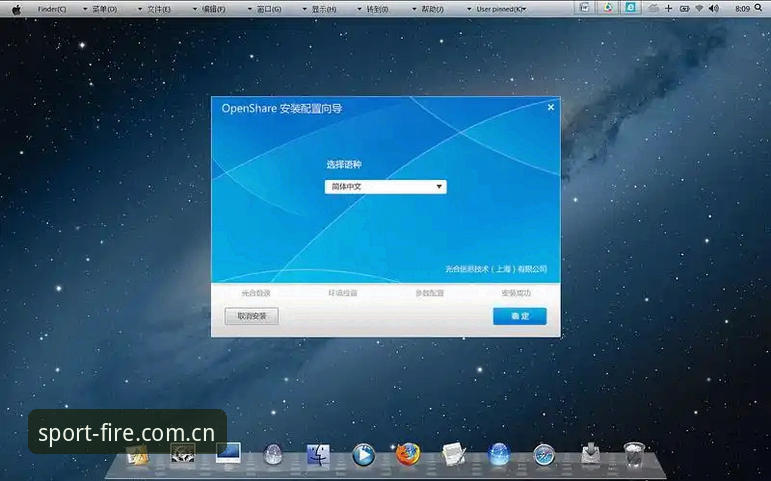Close the OpenShare setup wizard
This screenshot has height=481, width=771.
pos(551,107)
